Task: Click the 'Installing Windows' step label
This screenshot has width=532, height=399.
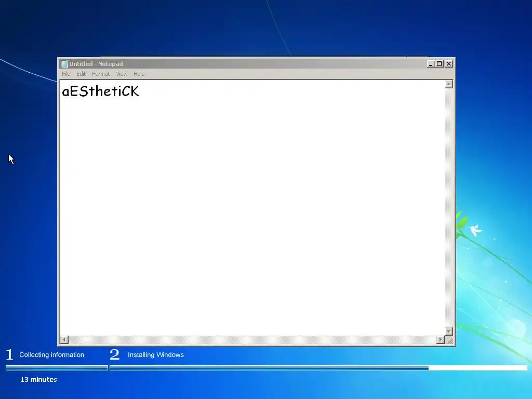Action: click(x=156, y=354)
